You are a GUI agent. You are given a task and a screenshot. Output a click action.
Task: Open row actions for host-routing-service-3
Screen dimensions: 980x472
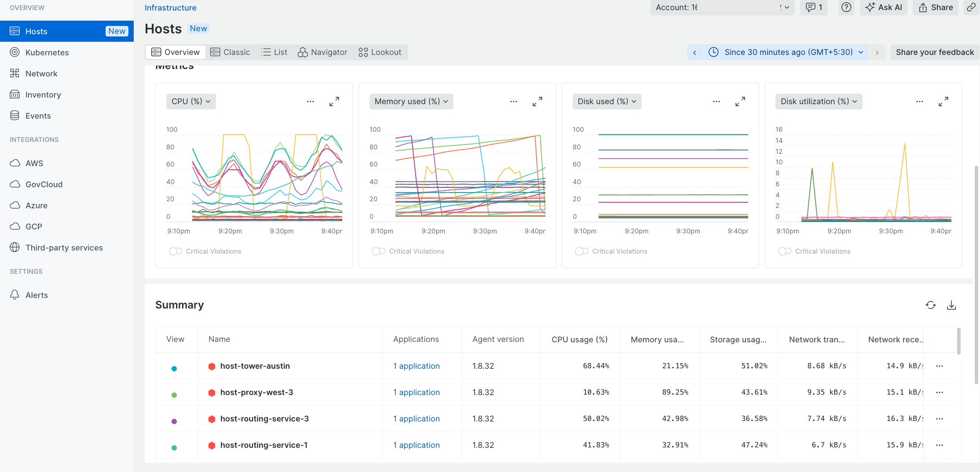click(940, 419)
